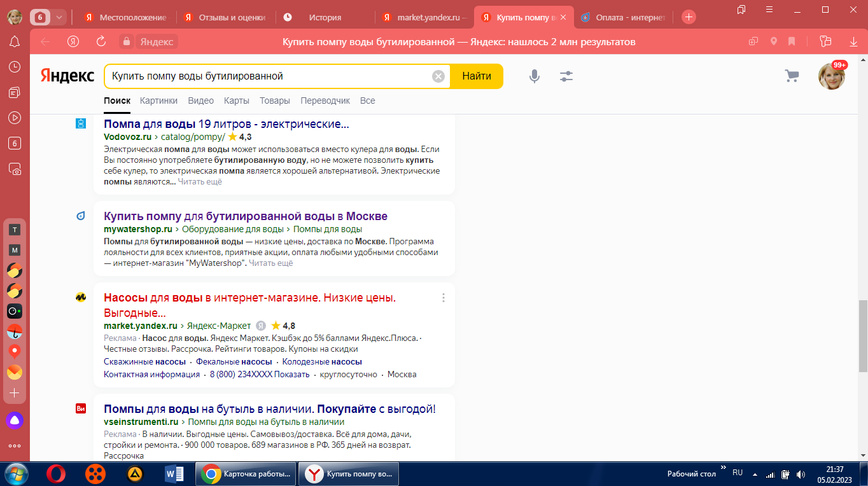Open the Насосы для воды в интернет-магазине ad

point(249,305)
